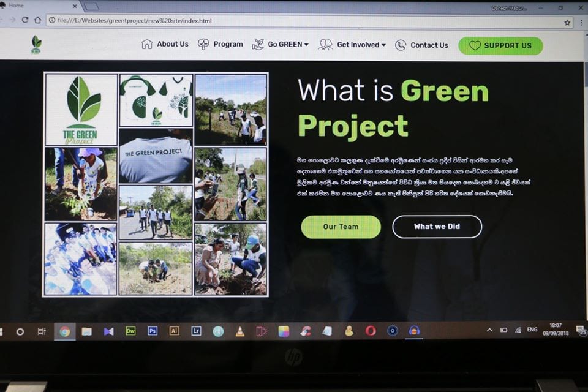Open the About Us menu item
Viewport: 588px width, 392px height.
coord(165,44)
